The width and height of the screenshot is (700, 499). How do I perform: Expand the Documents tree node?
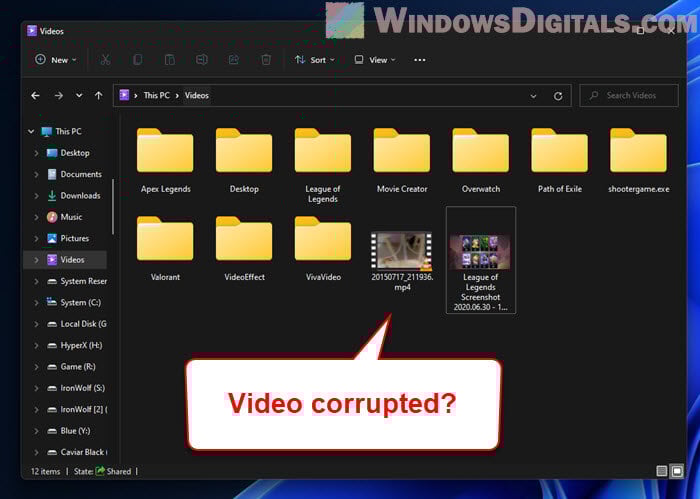tap(36, 174)
